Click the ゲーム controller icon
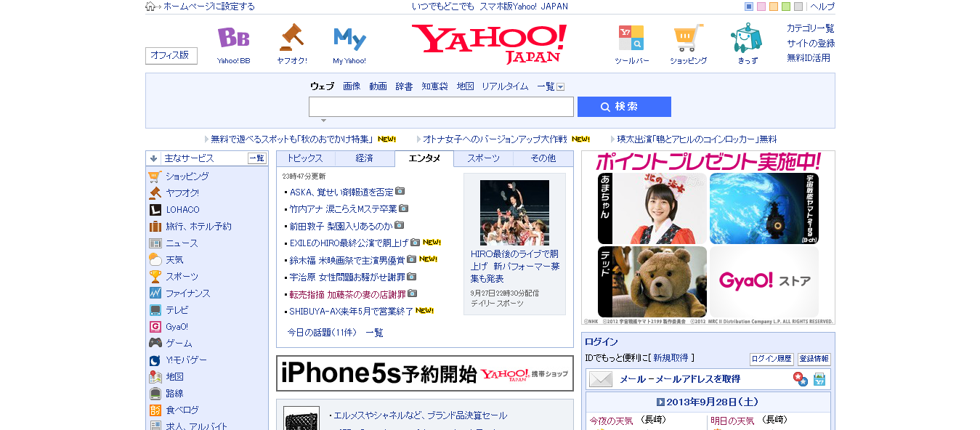980x430 pixels. click(155, 343)
